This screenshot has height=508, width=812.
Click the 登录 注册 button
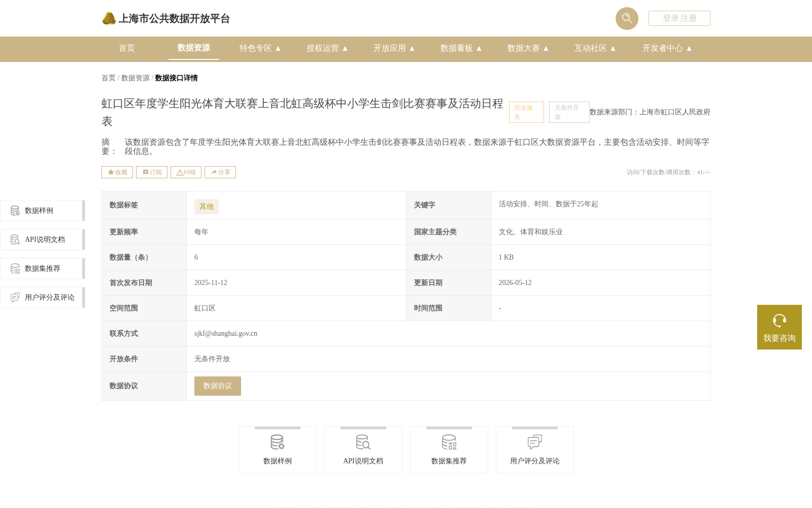coord(679,18)
